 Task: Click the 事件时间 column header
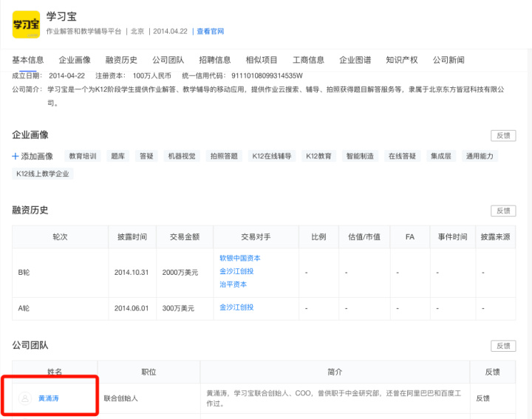(453, 236)
